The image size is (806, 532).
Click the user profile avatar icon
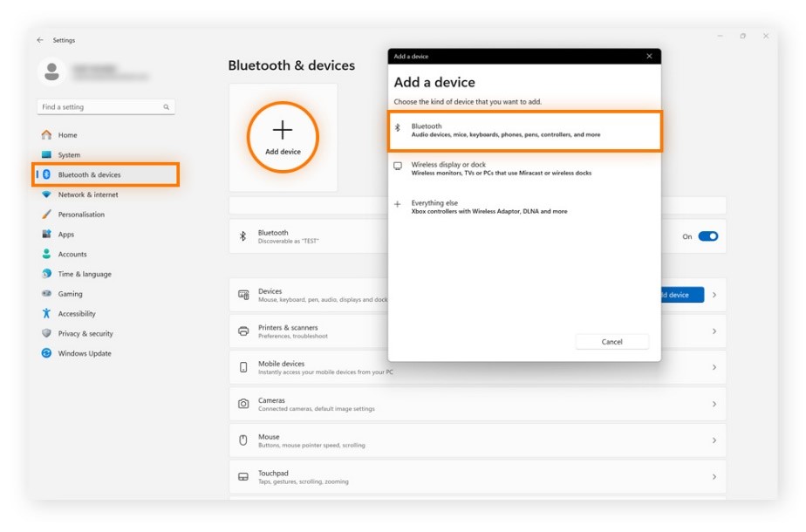click(51, 72)
